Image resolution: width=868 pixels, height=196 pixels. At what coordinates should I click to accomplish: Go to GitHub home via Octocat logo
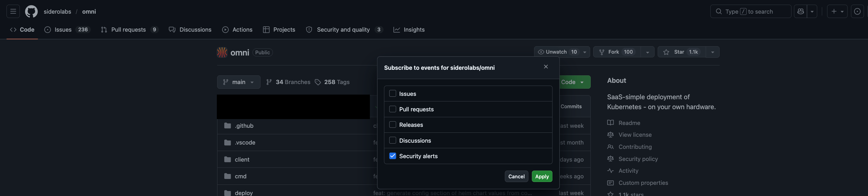pyautogui.click(x=31, y=11)
